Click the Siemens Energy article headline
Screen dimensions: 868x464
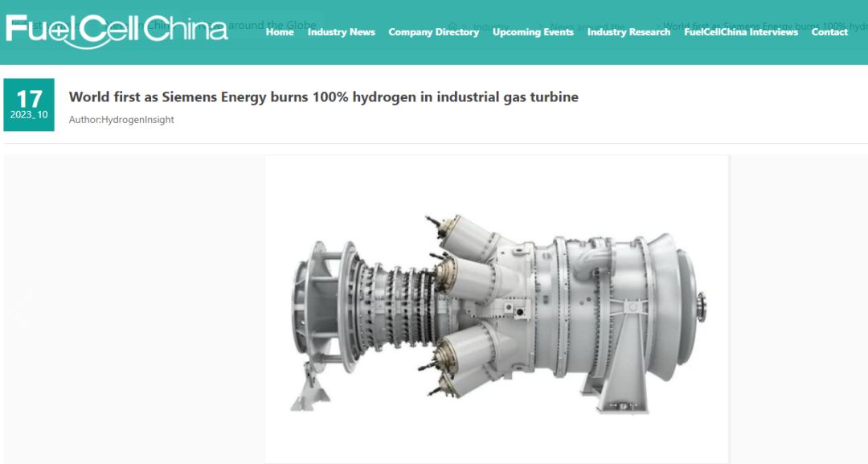323,97
